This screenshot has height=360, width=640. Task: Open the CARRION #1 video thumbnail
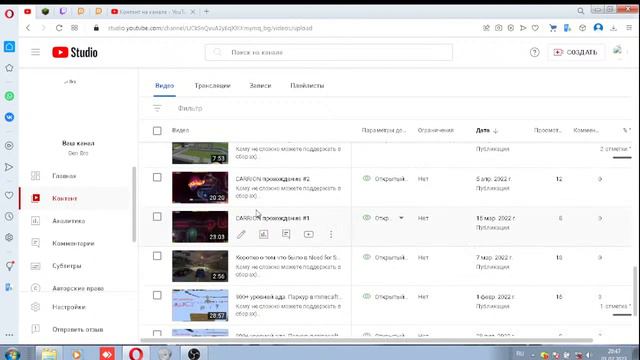pyautogui.click(x=200, y=227)
